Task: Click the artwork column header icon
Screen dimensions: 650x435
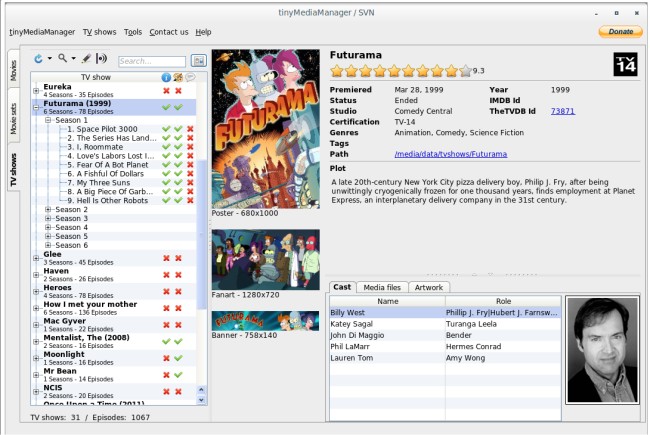Action: (x=178, y=77)
